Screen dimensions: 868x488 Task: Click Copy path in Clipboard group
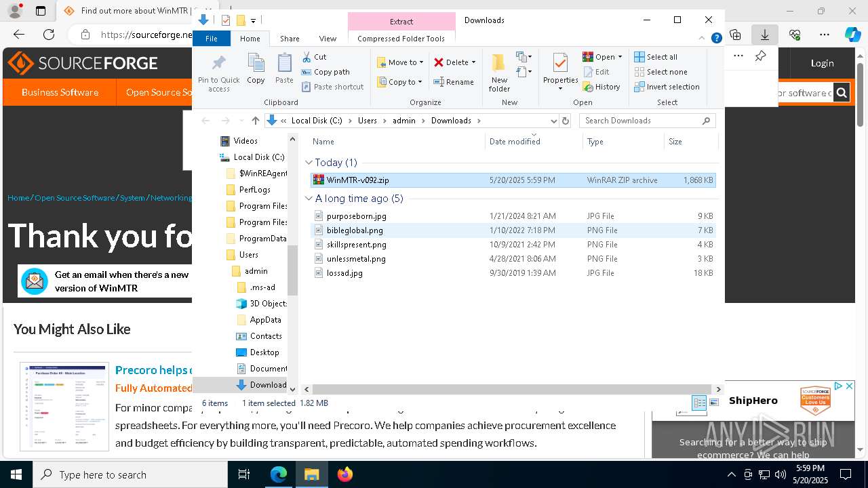[325, 72]
